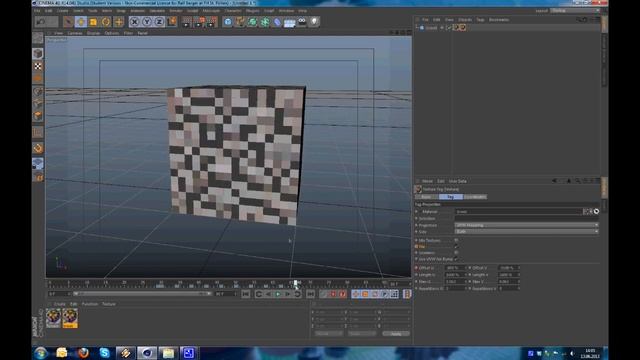Add a light object
Viewport: 640px width, 360px height.
click(314, 22)
